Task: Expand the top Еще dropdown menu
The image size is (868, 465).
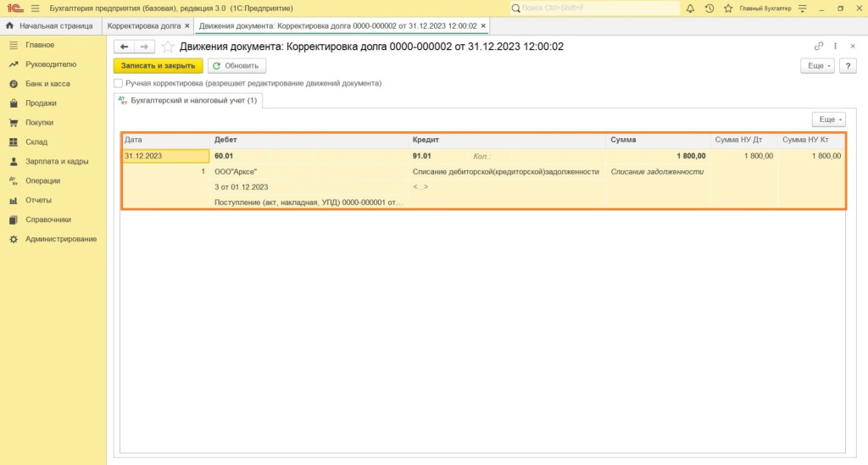Action: 817,66
